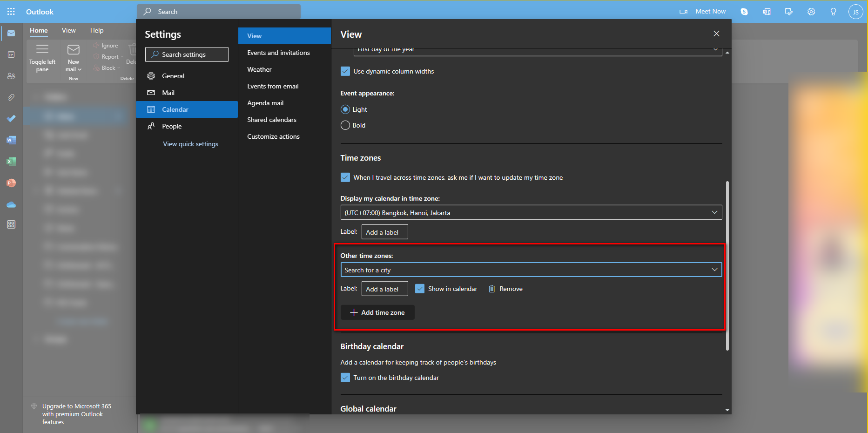Close the Settings dialog with X
868x433 pixels.
pyautogui.click(x=716, y=34)
